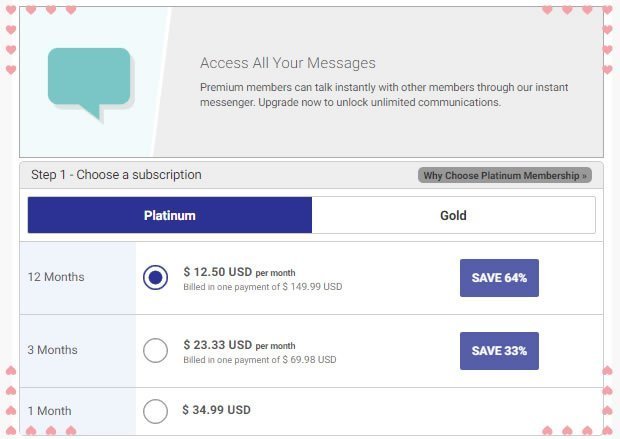The image size is (620, 439).
Task: Click the SAVE 64% badge
Action: [499, 278]
